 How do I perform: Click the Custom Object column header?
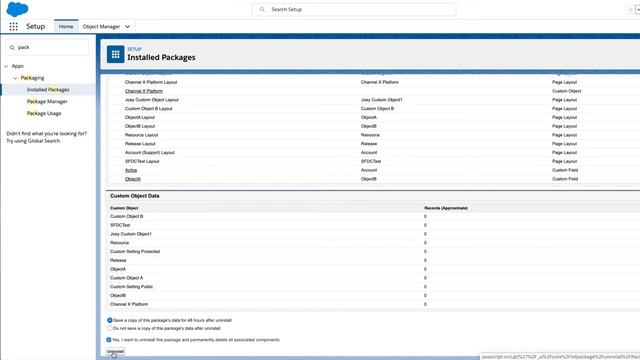[x=124, y=208]
